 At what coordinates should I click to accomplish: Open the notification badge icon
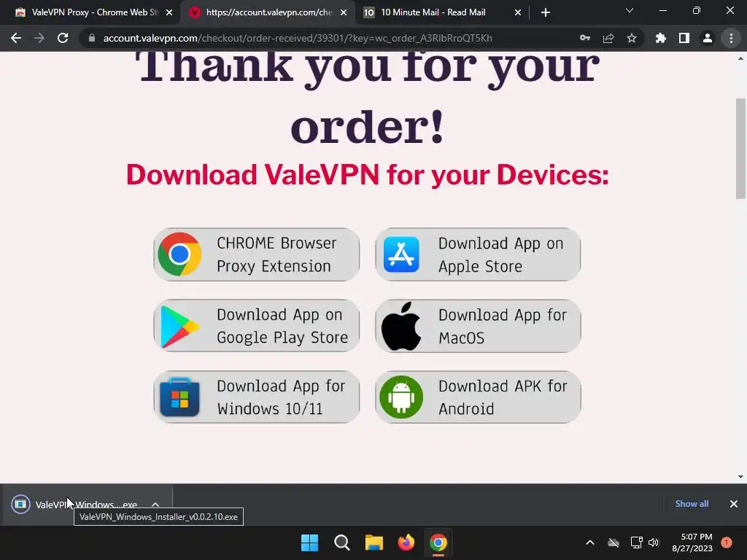pyautogui.click(x=727, y=542)
